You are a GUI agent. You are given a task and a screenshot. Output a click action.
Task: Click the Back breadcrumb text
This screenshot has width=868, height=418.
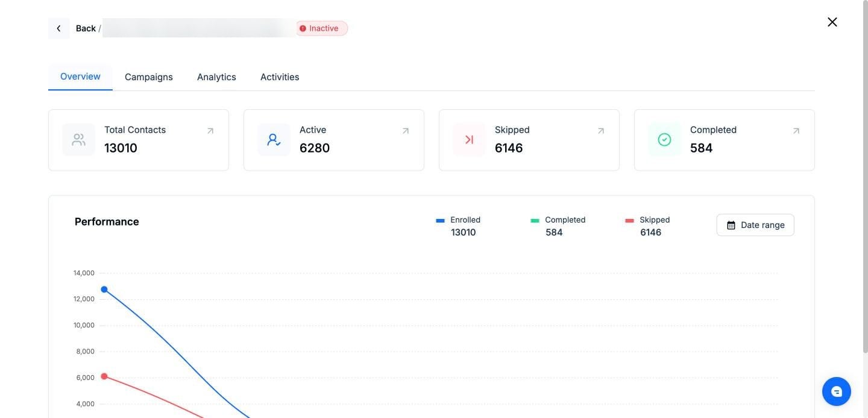pos(86,28)
